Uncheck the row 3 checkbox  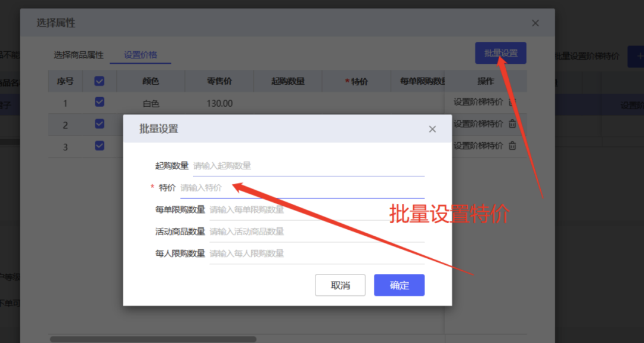(100, 146)
